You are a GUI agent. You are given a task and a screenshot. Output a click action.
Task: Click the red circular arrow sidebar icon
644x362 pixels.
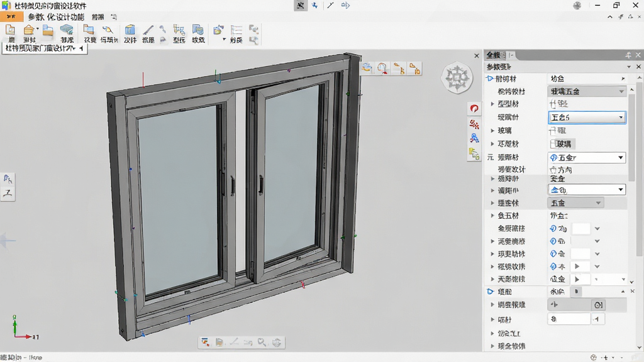[x=474, y=108]
